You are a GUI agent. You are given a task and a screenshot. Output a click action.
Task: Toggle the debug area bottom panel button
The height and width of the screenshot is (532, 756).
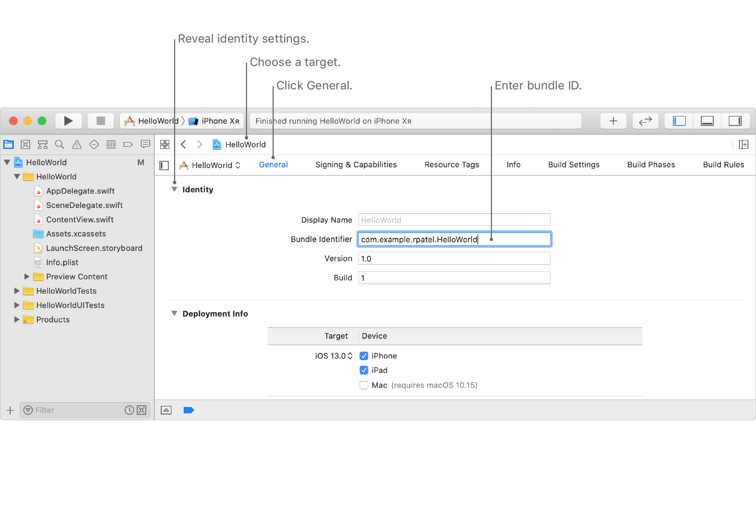tap(707, 121)
